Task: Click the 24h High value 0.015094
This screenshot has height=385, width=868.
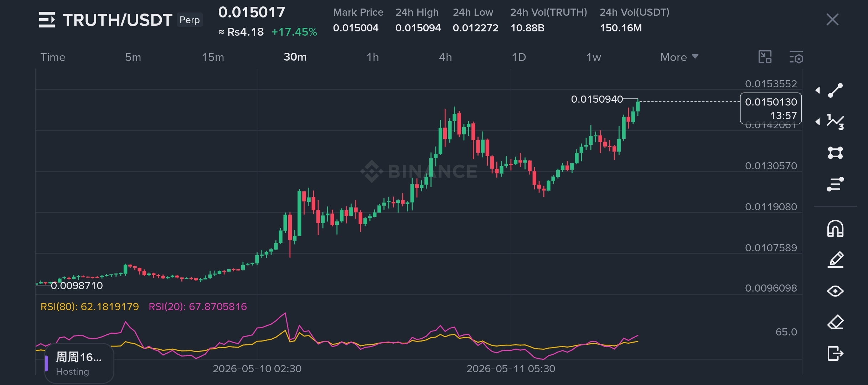Action: pos(418,28)
